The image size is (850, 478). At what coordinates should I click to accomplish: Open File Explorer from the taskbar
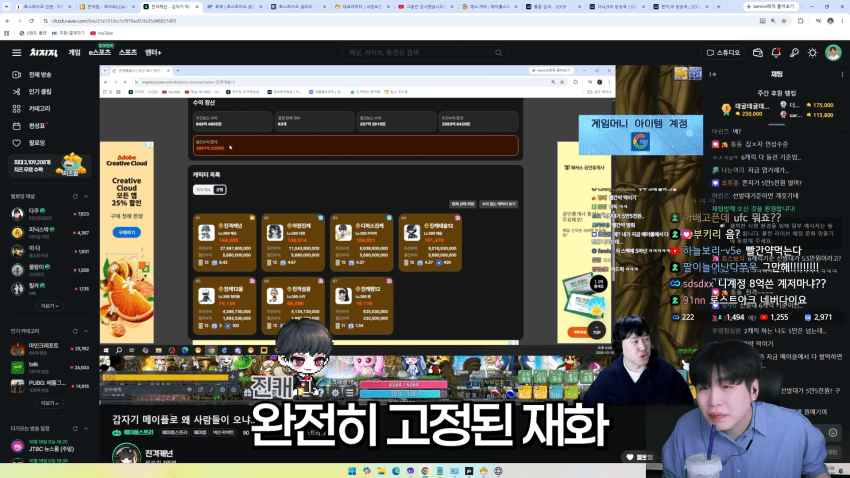[381, 471]
